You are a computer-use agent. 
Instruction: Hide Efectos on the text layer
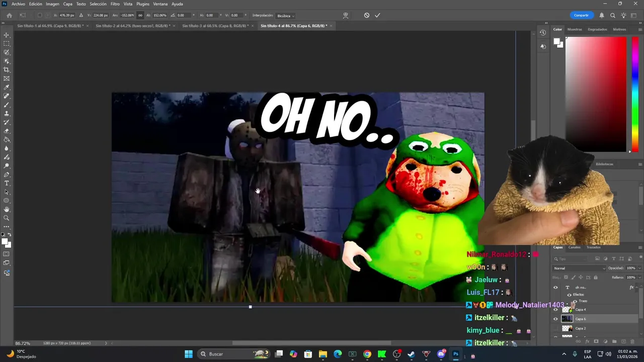tap(569, 295)
